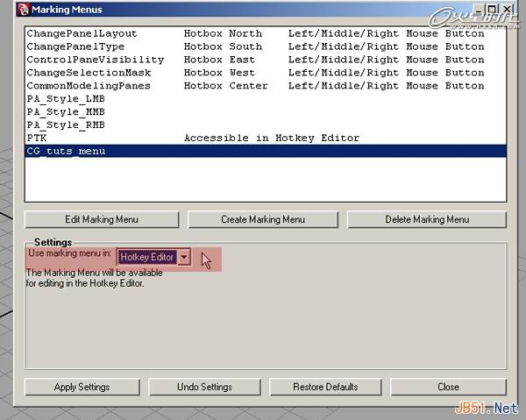526x420 pixels.
Task: Open the Use marking menu in dropdown arrow
Action: click(184, 257)
